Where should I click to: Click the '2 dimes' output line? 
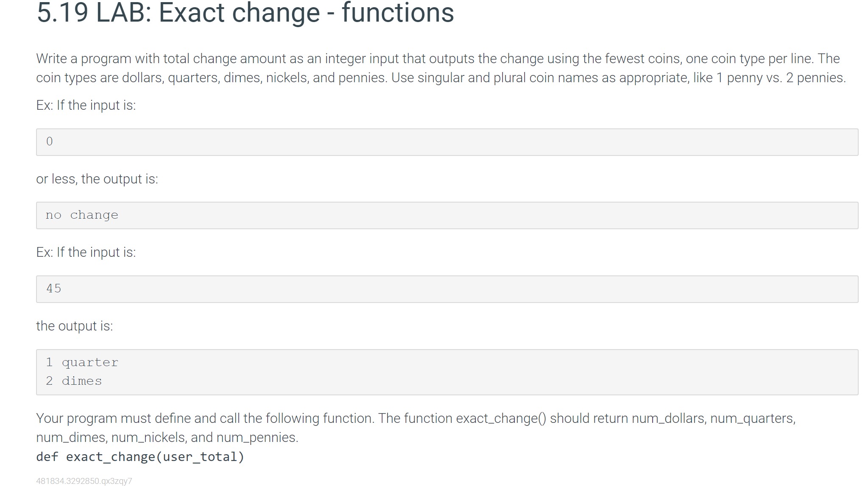click(74, 381)
